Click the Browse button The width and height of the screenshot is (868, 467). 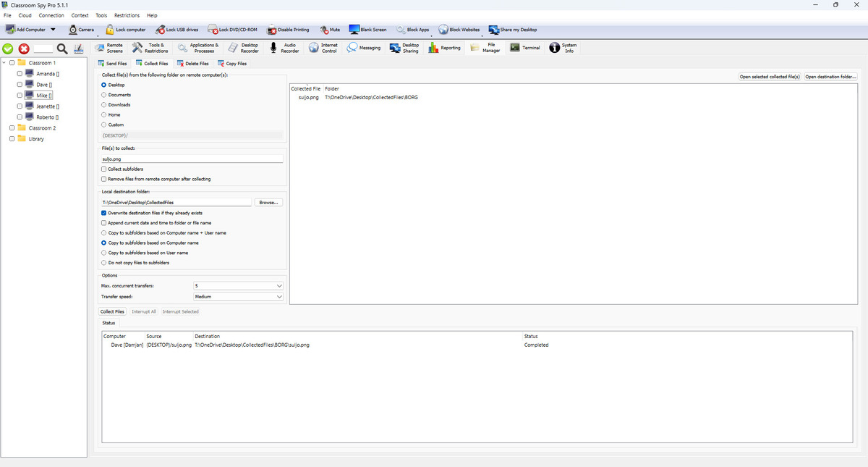268,203
